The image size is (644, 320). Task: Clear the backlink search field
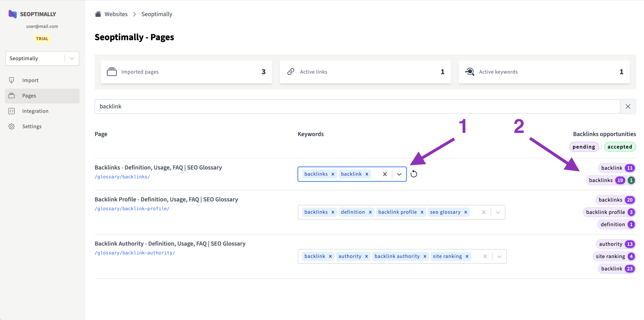coord(628,106)
